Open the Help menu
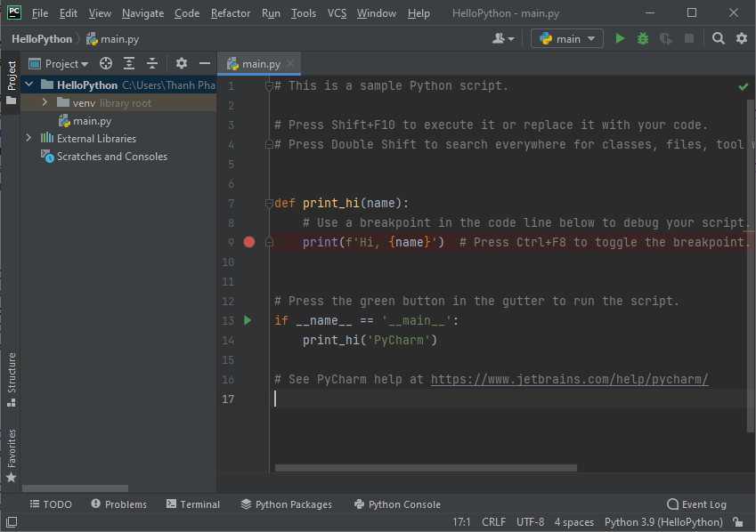This screenshot has height=532, width=756. 419,13
